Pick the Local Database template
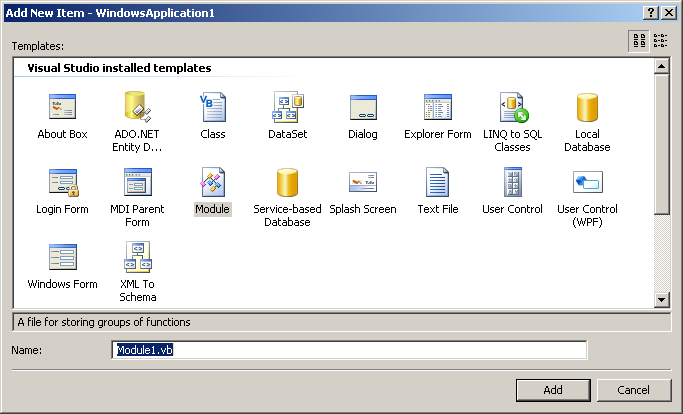Screen dimensions: 683x414 [587, 108]
